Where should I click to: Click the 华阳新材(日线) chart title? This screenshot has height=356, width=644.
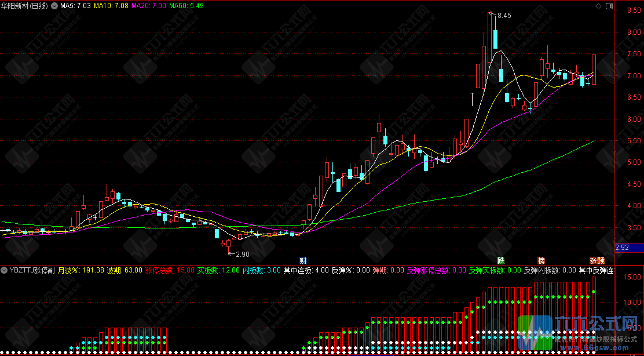pos(25,6)
